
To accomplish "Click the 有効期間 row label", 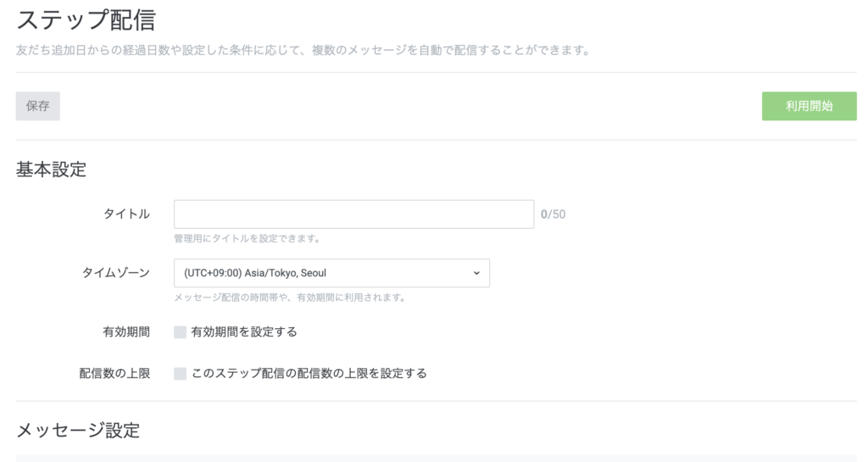I will click(125, 332).
